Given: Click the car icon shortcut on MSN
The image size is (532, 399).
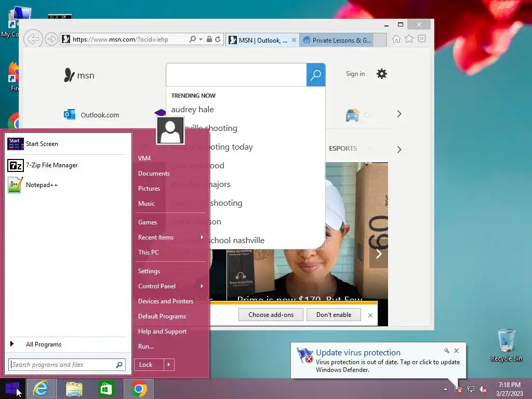Looking at the screenshot, I should [x=352, y=115].
